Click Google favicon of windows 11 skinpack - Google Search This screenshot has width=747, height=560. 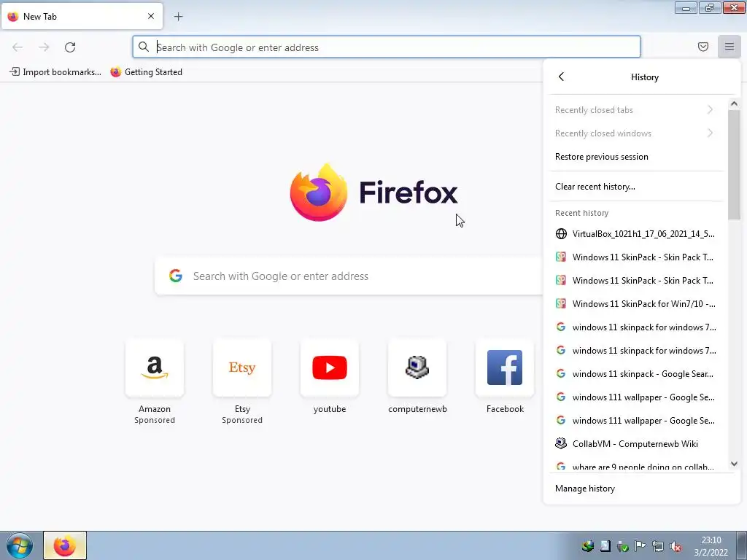pyautogui.click(x=561, y=374)
